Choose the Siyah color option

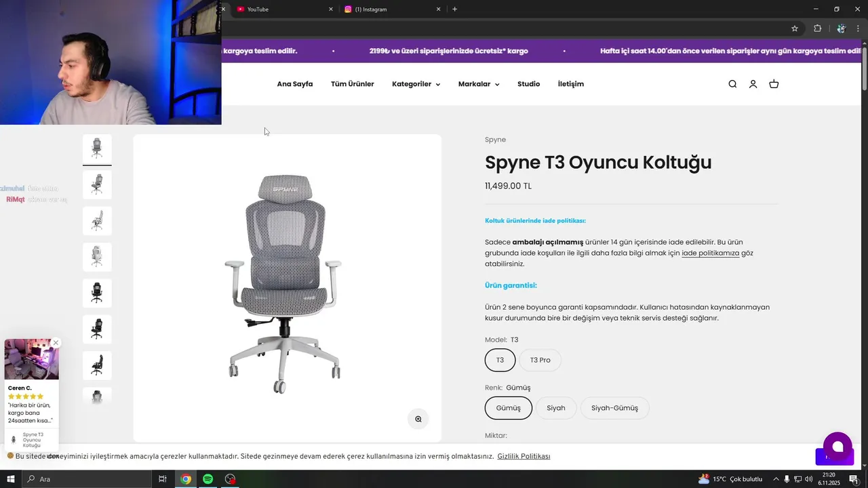click(x=556, y=408)
